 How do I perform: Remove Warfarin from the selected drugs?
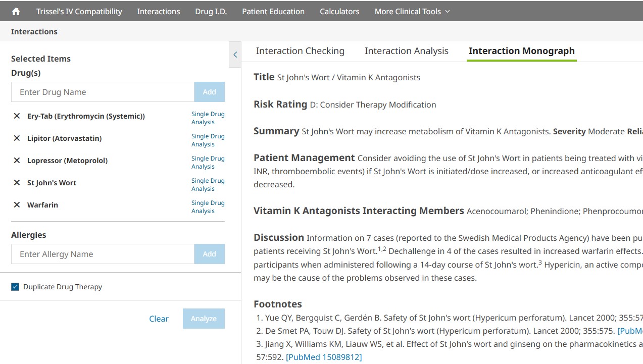17,205
